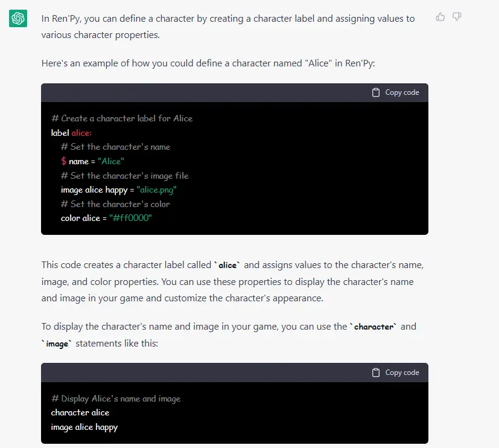Click code line 'image alice happy' in second block
Image resolution: width=499 pixels, height=448 pixels.
tap(84, 427)
